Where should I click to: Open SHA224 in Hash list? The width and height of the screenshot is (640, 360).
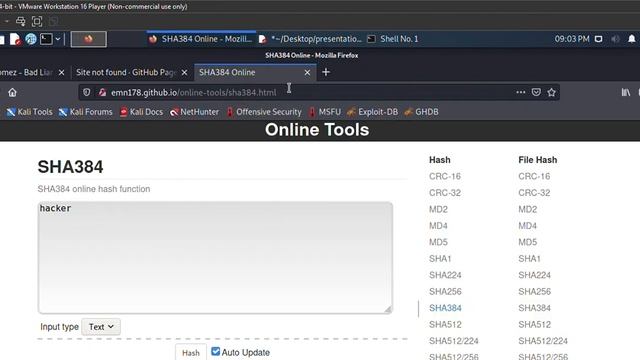(445, 275)
